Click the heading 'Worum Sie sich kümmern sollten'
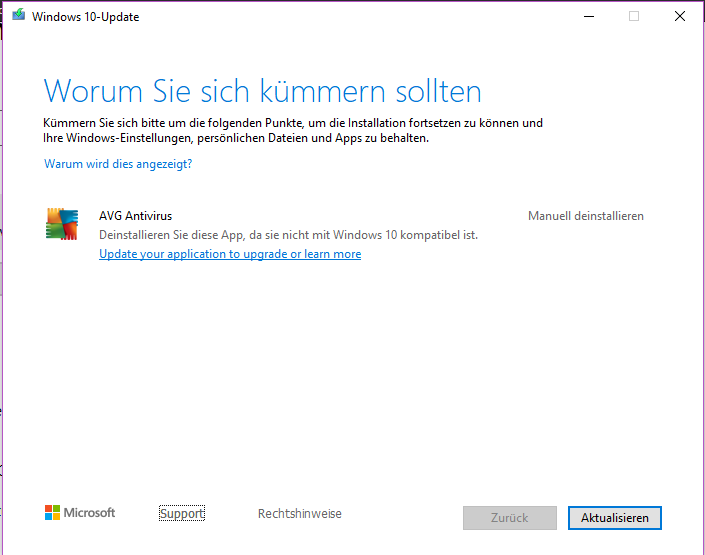Image resolution: width=705 pixels, height=555 pixels. point(263,91)
